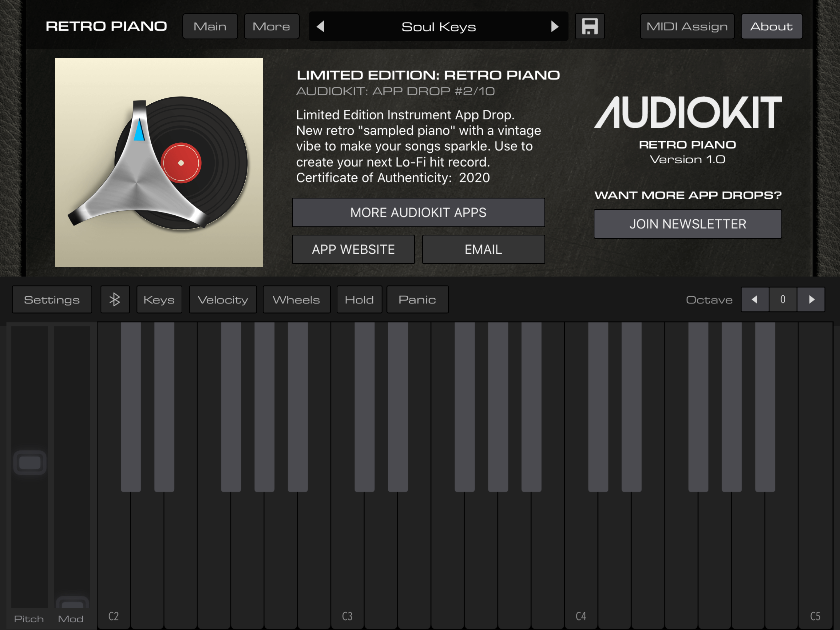Open the Main tab
Screen dimensions: 840x630
click(210, 26)
